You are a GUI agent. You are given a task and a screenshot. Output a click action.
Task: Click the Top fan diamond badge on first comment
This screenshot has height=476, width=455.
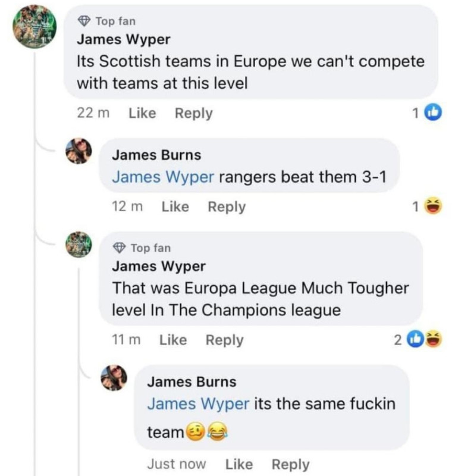(x=84, y=21)
